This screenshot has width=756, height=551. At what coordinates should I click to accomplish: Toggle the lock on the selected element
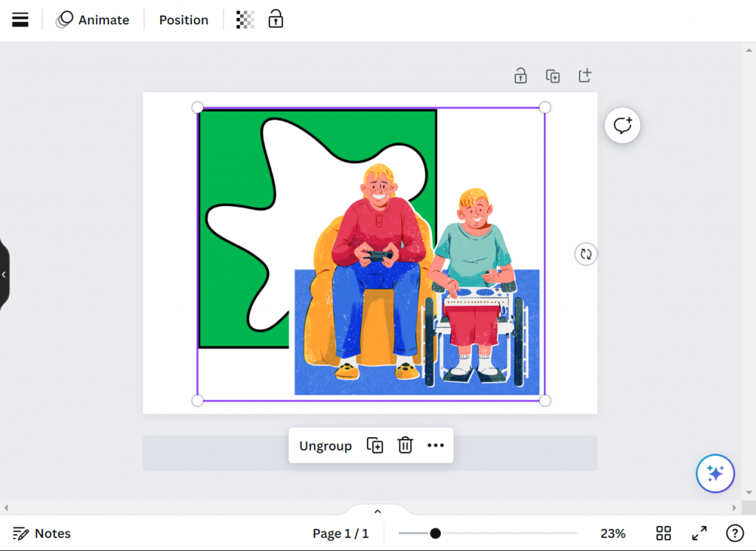click(275, 19)
